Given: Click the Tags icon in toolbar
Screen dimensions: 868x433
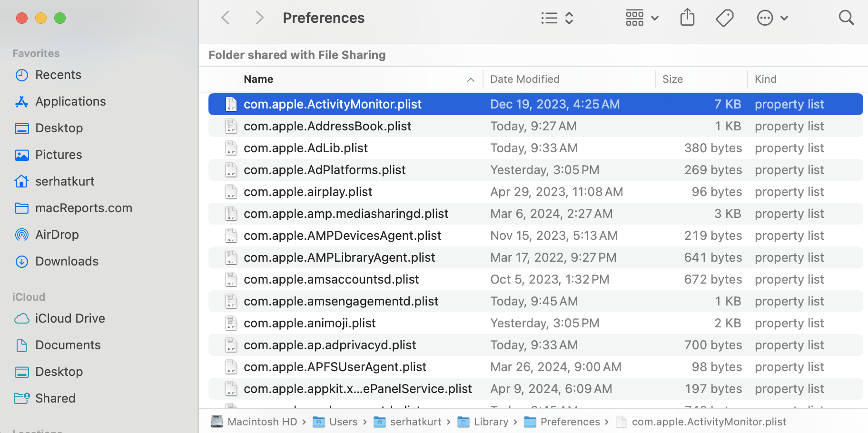Looking at the screenshot, I should [725, 18].
